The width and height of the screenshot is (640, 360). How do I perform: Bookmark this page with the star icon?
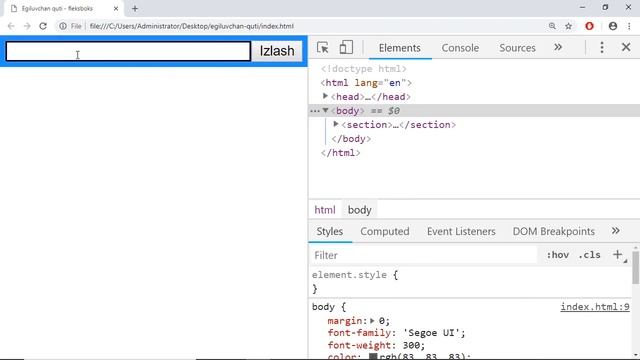(568, 26)
